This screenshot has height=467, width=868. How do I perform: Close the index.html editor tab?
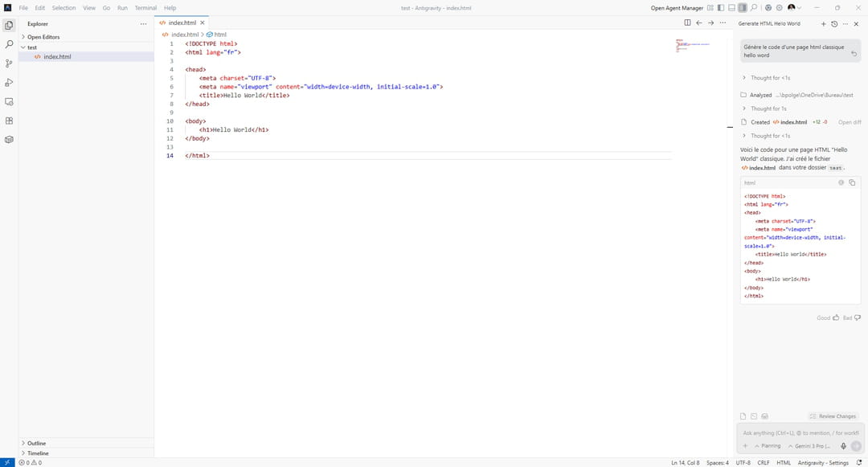pyautogui.click(x=203, y=23)
